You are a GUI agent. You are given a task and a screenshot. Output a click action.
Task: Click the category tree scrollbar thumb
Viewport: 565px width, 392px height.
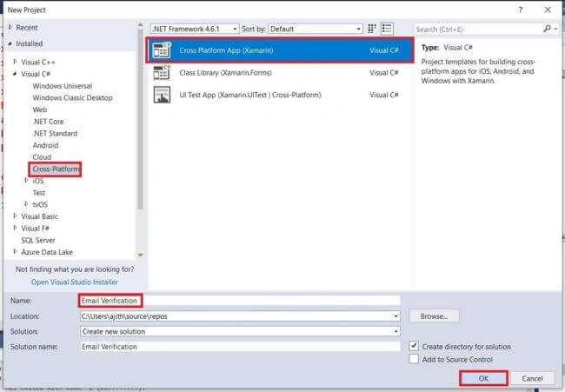pos(141,119)
